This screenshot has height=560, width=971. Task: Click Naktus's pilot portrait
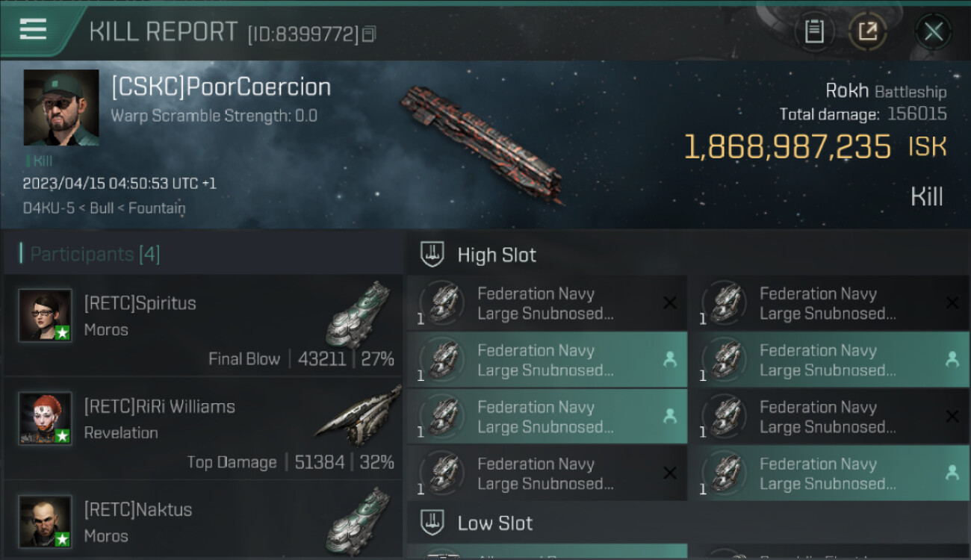tap(46, 521)
